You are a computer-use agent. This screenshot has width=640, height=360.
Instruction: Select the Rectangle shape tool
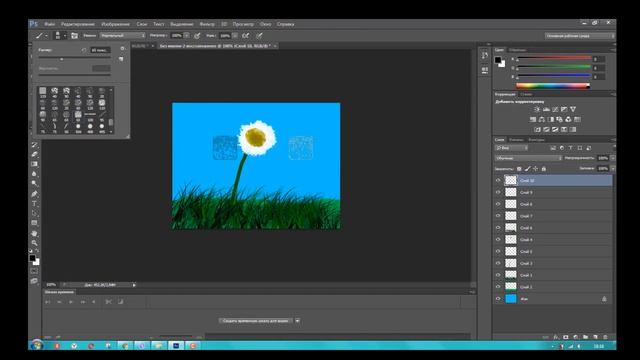pos(34,223)
